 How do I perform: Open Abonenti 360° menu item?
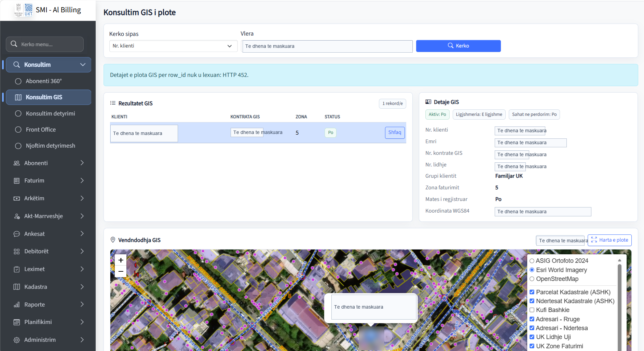click(49, 81)
